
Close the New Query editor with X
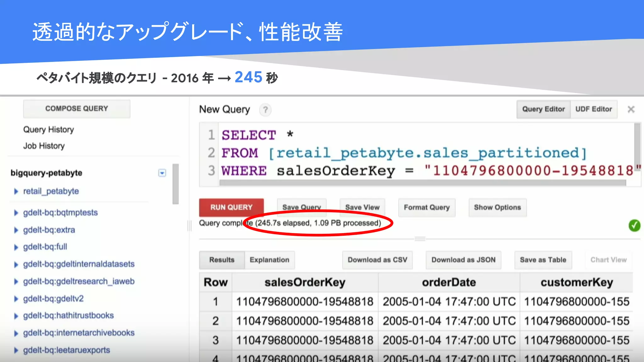pos(631,109)
